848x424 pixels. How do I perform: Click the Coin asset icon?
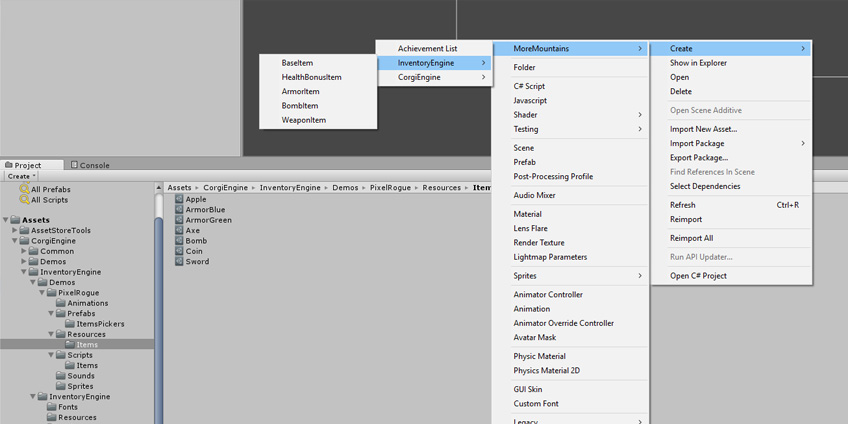(x=180, y=251)
